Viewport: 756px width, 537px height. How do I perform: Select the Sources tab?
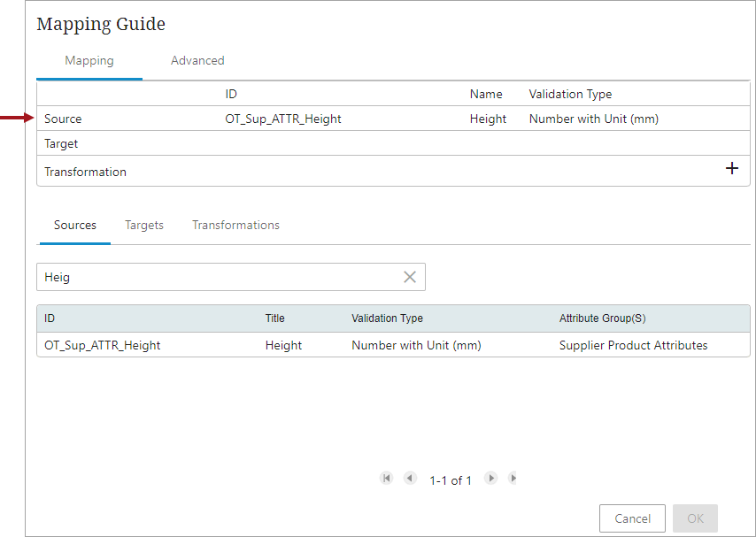[x=75, y=226]
